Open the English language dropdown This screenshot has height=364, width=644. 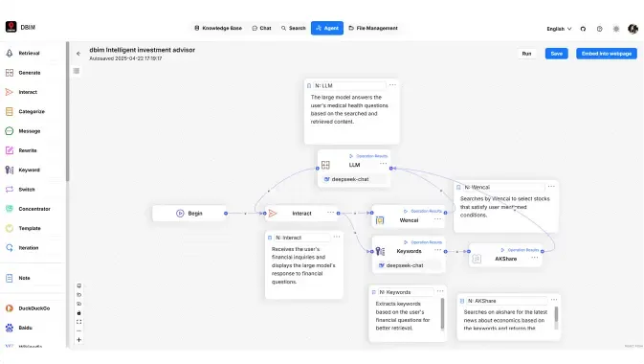click(559, 29)
